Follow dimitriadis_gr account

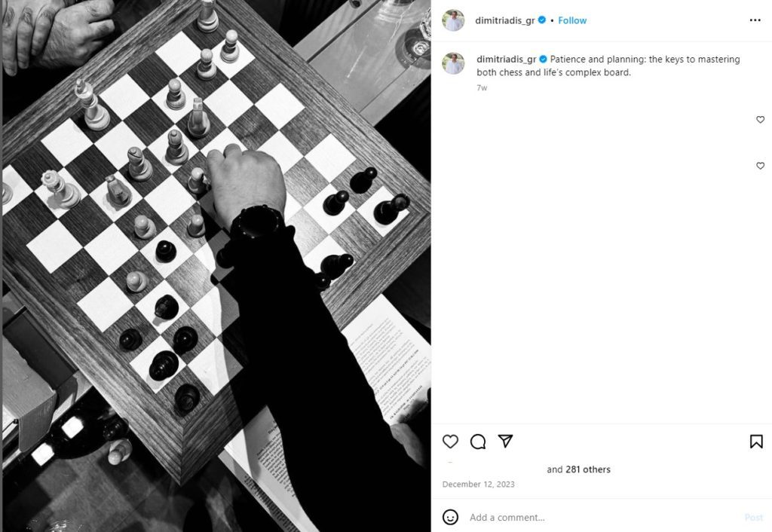click(x=572, y=20)
